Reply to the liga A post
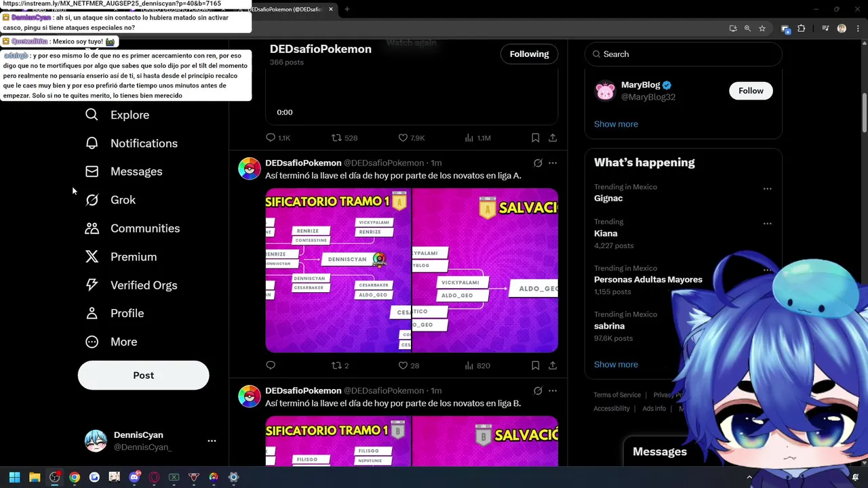Screen dimensions: 868x488 [x=271, y=365]
